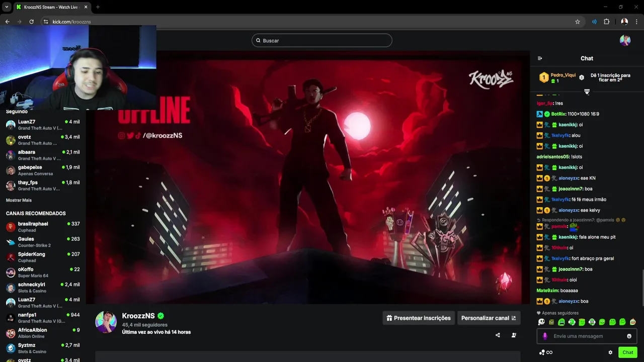Open nanfps1 recommended channel
The width and height of the screenshot is (644, 362).
point(43,318)
